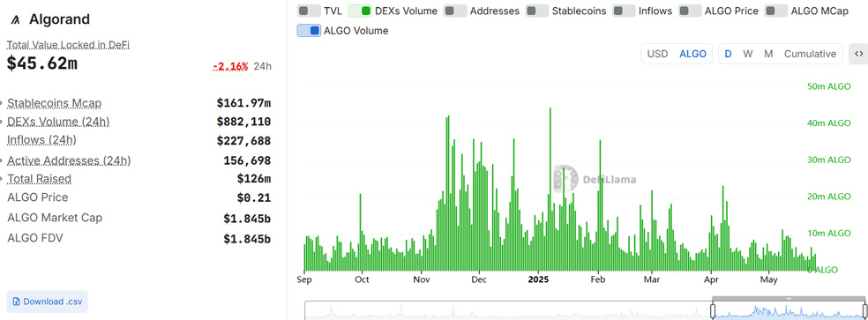This screenshot has height=320, width=868.
Task: Click the file icon in Download .csv
Action: pos(16,301)
